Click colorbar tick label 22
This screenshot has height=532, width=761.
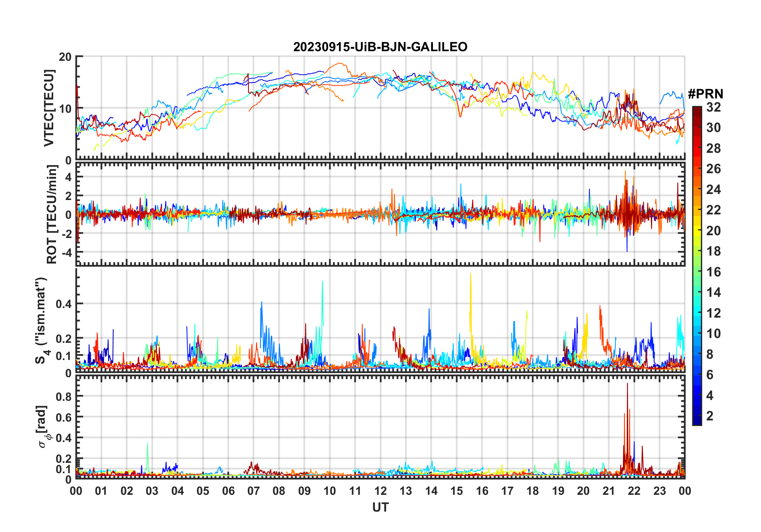point(713,210)
